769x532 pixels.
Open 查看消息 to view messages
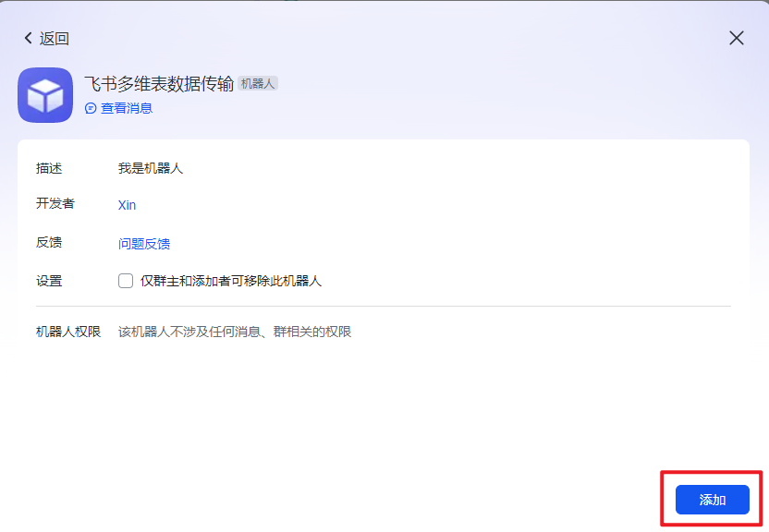(127, 108)
